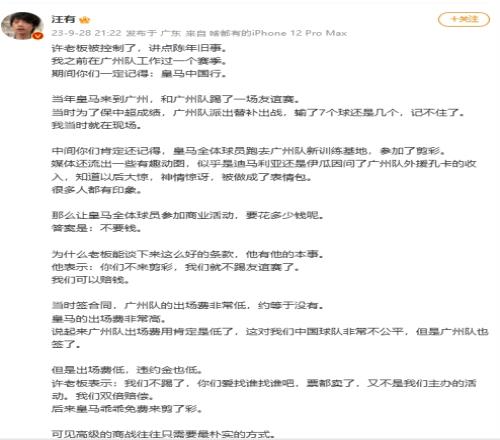
Task: Click the line 他表示：你们不来剪彩
Action: [176, 267]
